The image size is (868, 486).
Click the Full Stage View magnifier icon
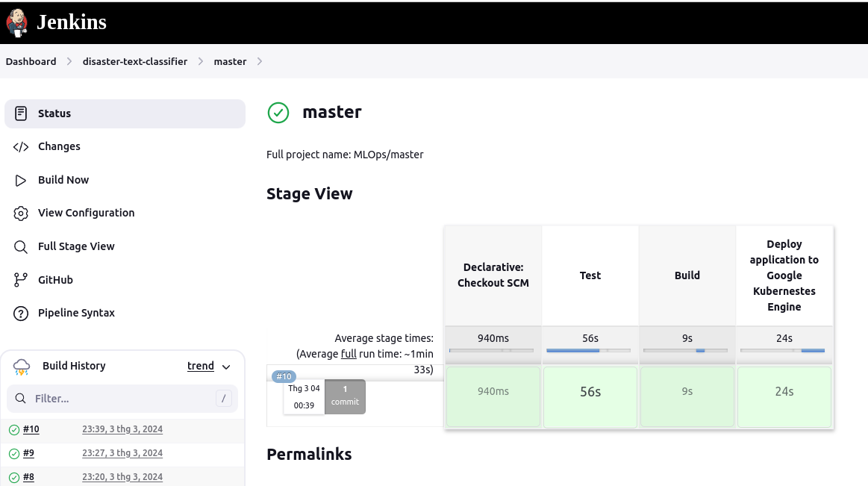click(20, 247)
